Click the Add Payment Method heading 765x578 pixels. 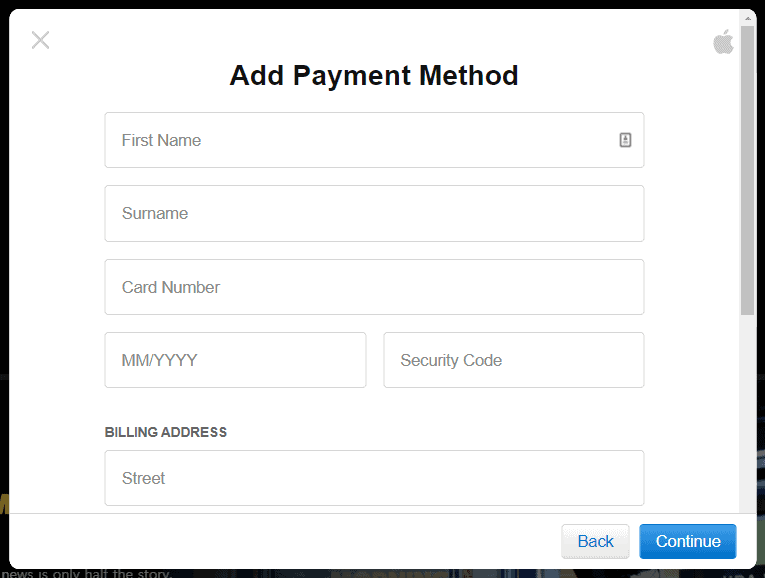(374, 76)
